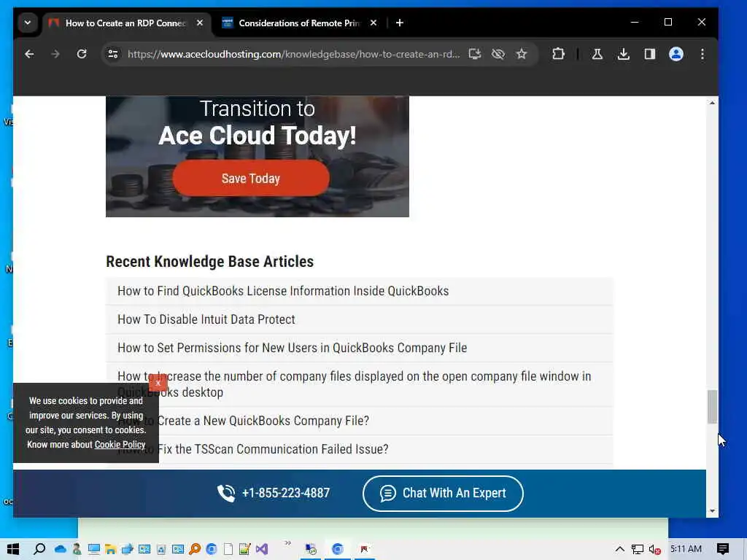Open File Explorer from the taskbar
The width and height of the screenshot is (747, 560).
coord(111,550)
